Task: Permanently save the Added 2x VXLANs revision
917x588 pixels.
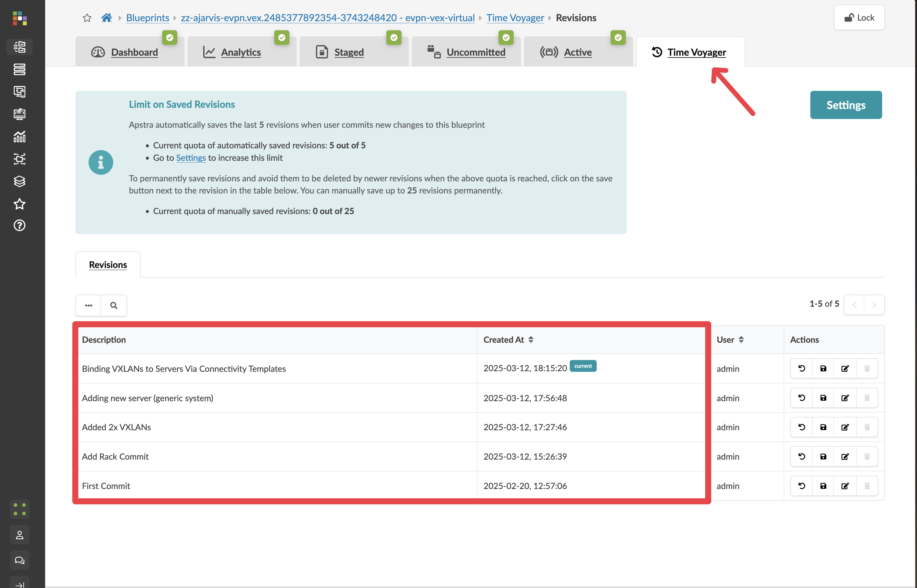Action: pos(823,427)
